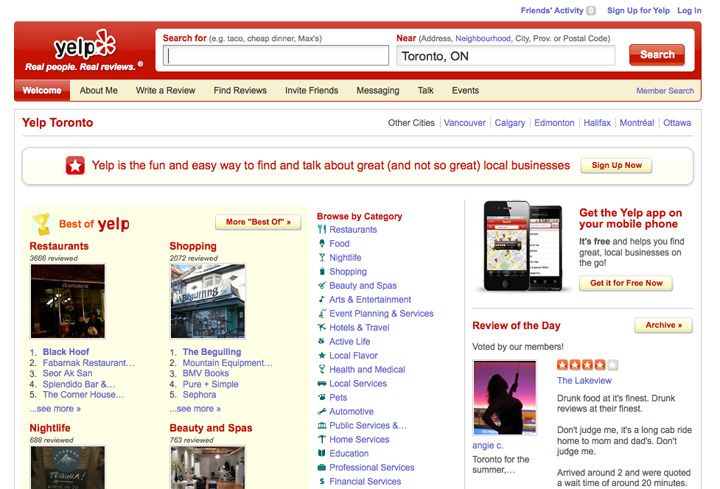Open the Sephora listing

199,394
